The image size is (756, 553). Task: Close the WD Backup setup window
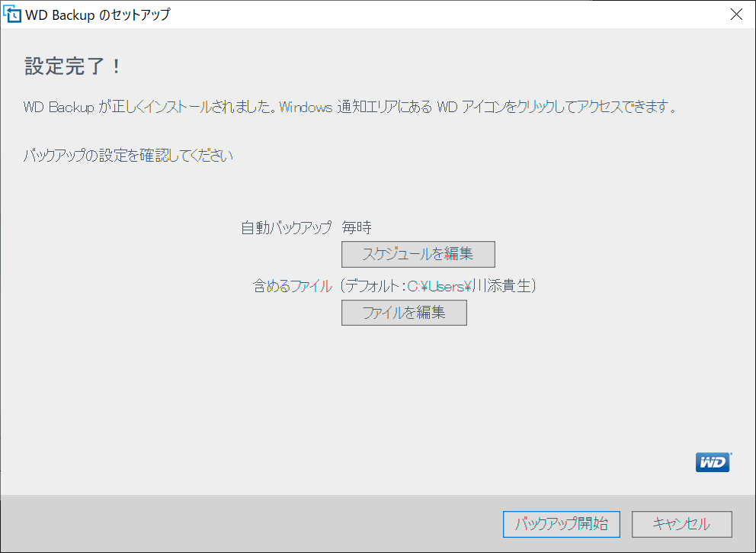click(736, 14)
